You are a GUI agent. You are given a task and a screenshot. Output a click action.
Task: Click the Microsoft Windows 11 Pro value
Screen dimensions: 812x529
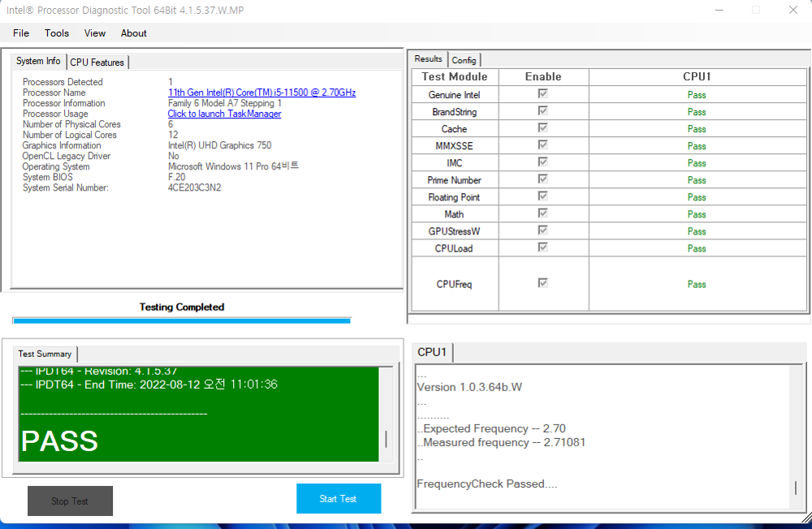pyautogui.click(x=234, y=166)
